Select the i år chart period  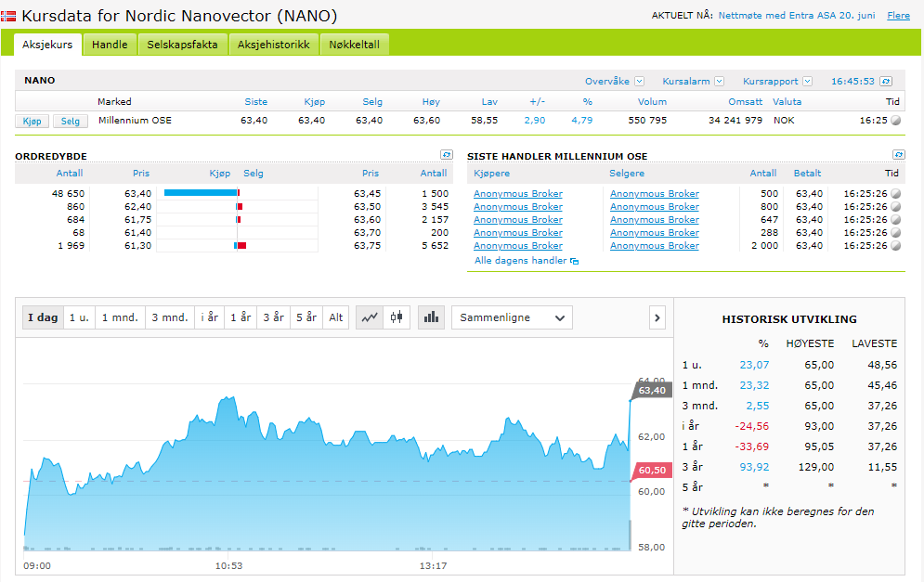[x=209, y=317]
